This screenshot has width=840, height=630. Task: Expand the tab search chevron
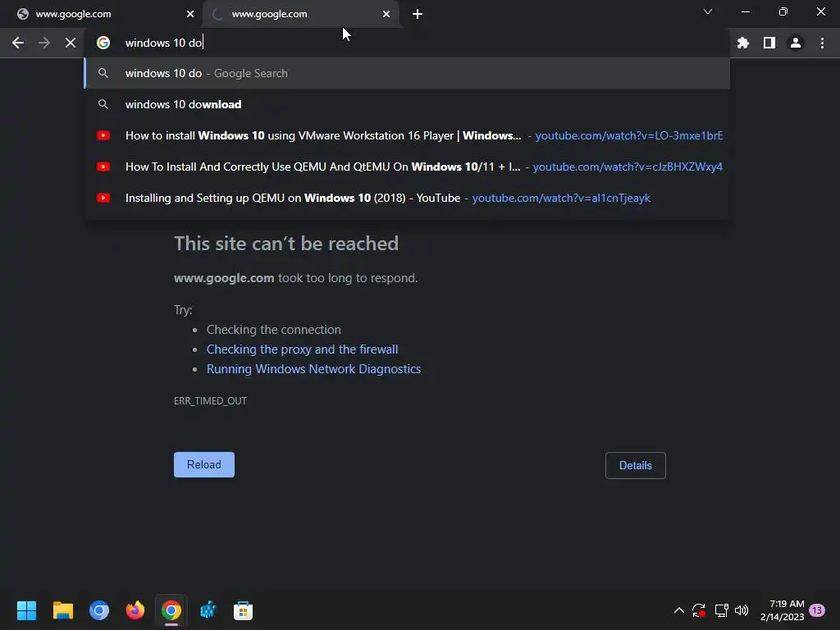pos(708,11)
